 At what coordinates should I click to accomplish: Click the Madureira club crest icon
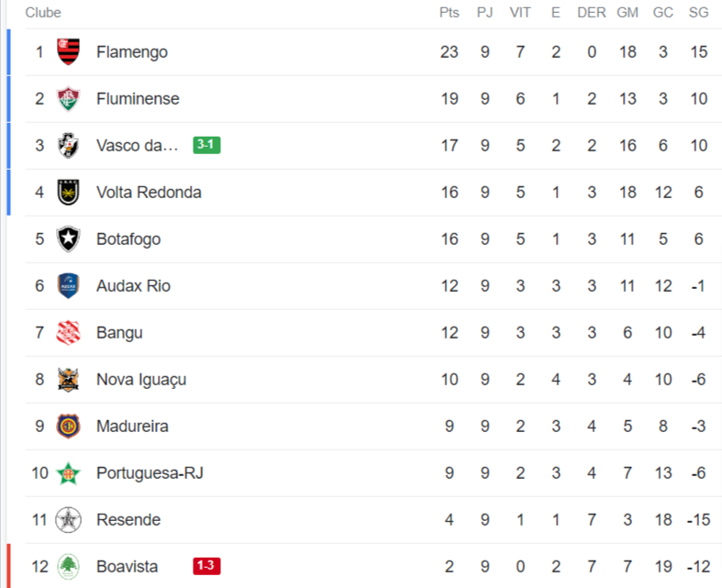69,427
